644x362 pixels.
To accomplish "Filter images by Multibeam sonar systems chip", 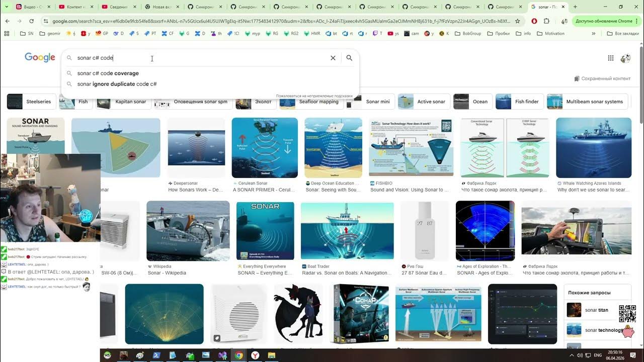I will [587, 102].
